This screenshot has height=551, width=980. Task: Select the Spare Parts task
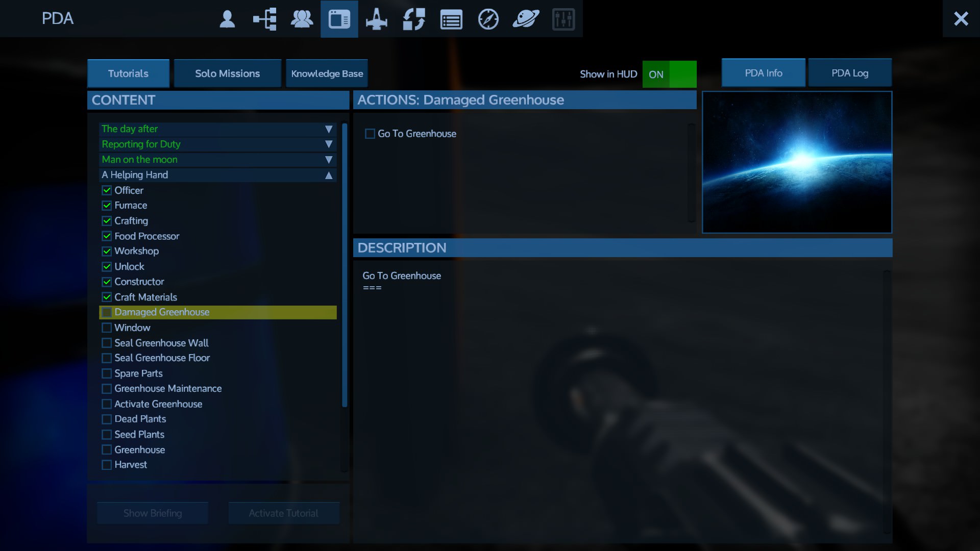click(217, 373)
